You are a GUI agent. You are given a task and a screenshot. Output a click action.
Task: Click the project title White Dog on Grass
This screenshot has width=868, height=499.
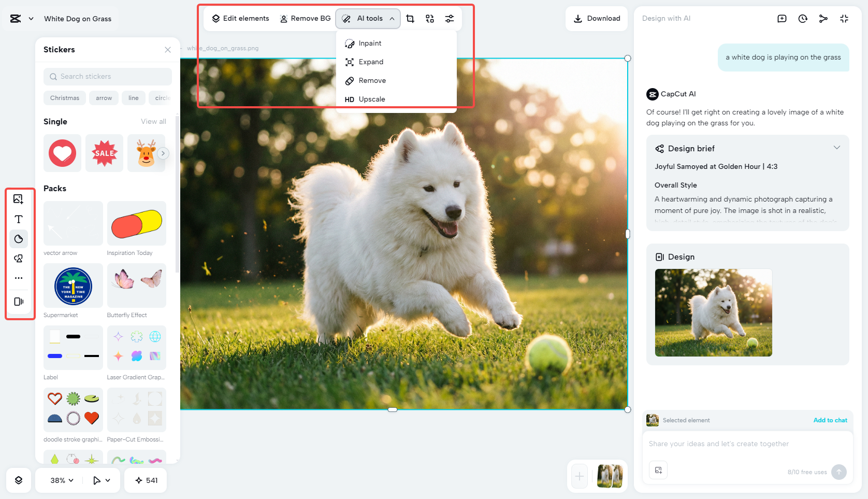pos(78,19)
